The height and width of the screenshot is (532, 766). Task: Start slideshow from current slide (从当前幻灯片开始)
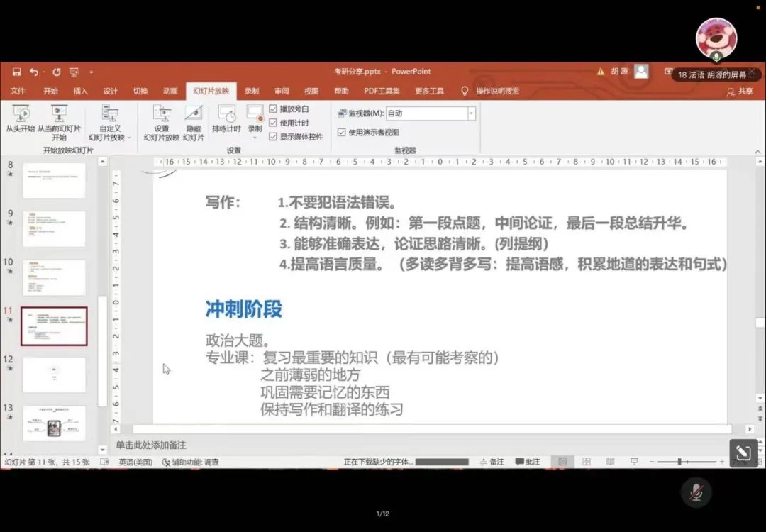pos(59,119)
